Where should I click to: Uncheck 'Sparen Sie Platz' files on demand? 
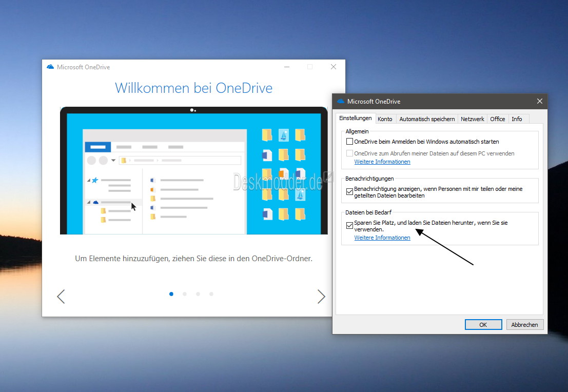click(x=349, y=225)
